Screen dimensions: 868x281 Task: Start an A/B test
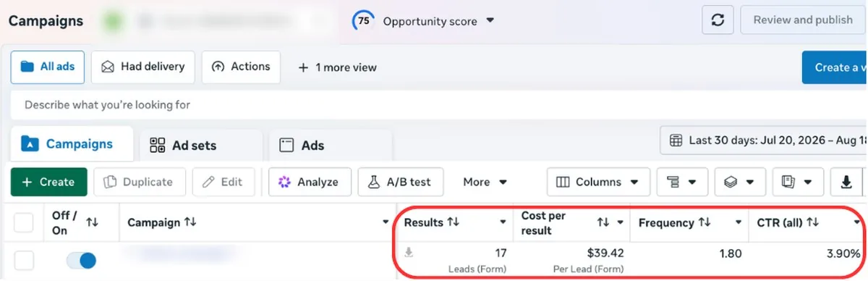click(401, 182)
